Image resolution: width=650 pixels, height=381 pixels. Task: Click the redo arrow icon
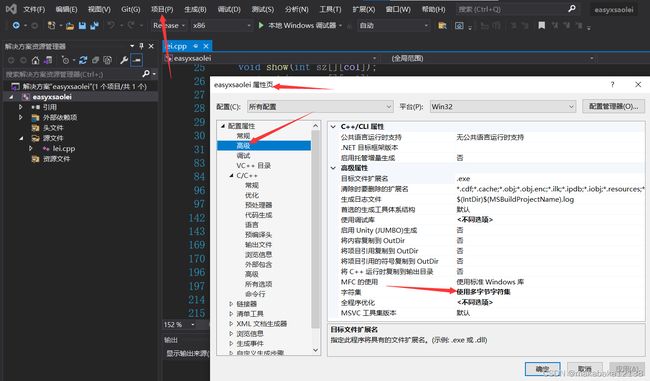(x=131, y=25)
